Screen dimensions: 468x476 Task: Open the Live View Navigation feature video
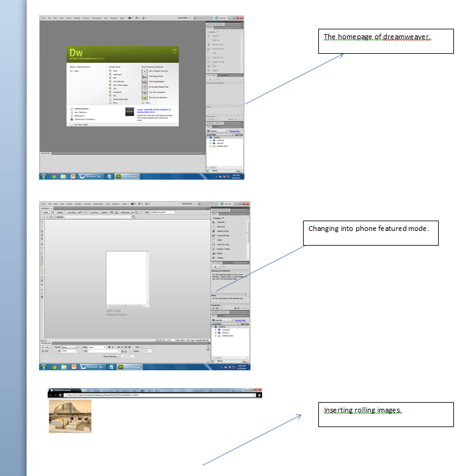tap(154, 92)
